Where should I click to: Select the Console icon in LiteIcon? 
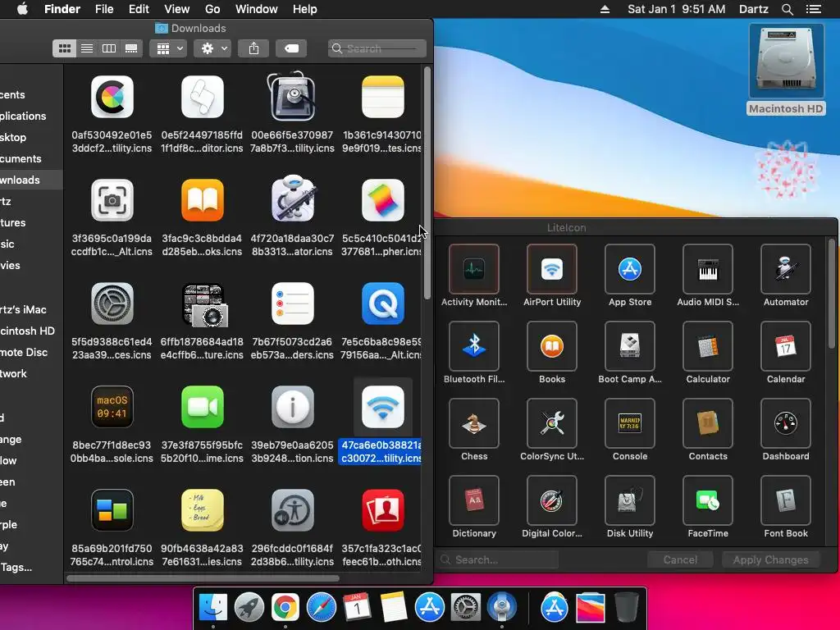[x=630, y=423]
